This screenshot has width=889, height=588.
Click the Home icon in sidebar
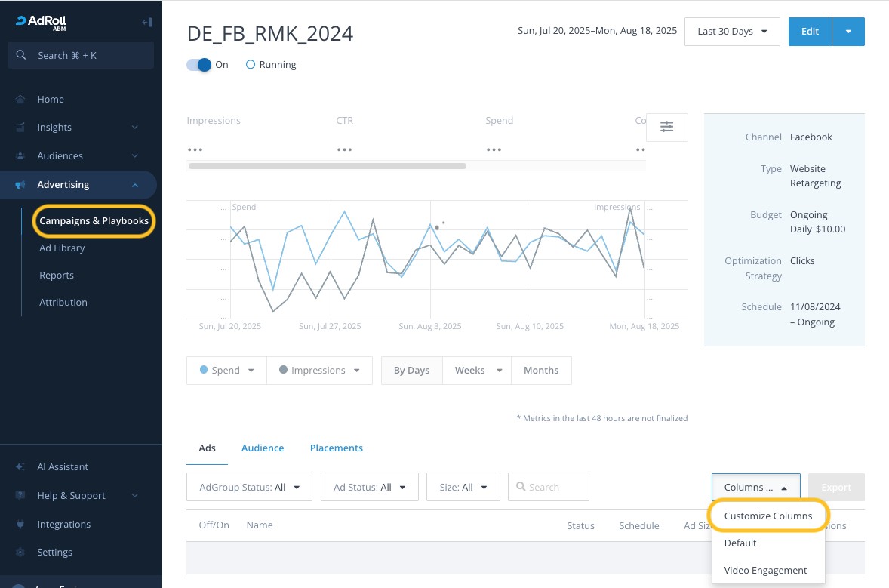[20, 100]
